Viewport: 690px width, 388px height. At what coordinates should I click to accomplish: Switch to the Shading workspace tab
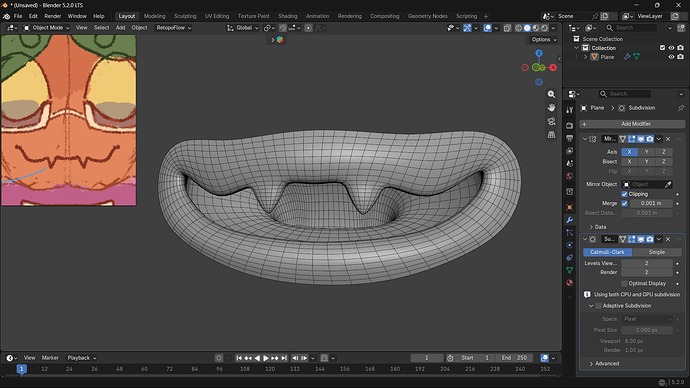[288, 16]
